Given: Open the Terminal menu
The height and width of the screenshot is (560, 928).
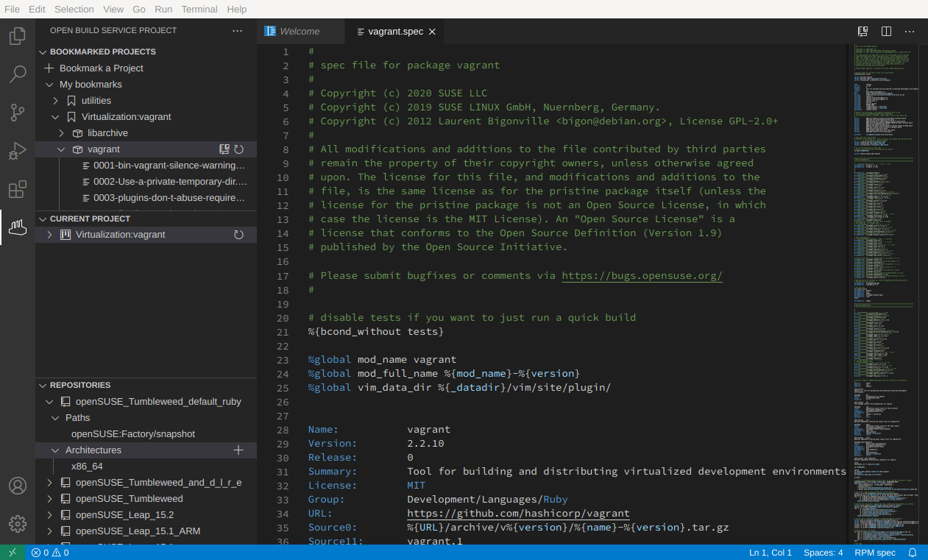Looking at the screenshot, I should point(199,9).
